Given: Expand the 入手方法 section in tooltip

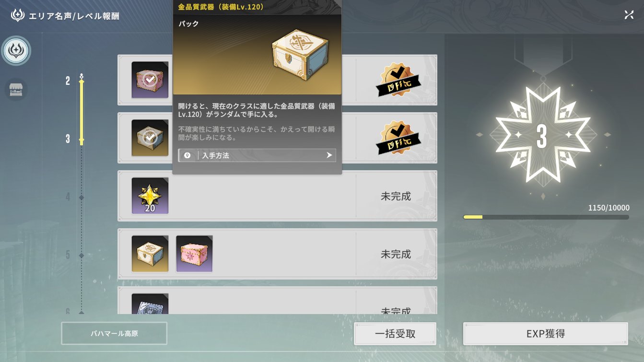Looking at the screenshot, I should click(257, 155).
